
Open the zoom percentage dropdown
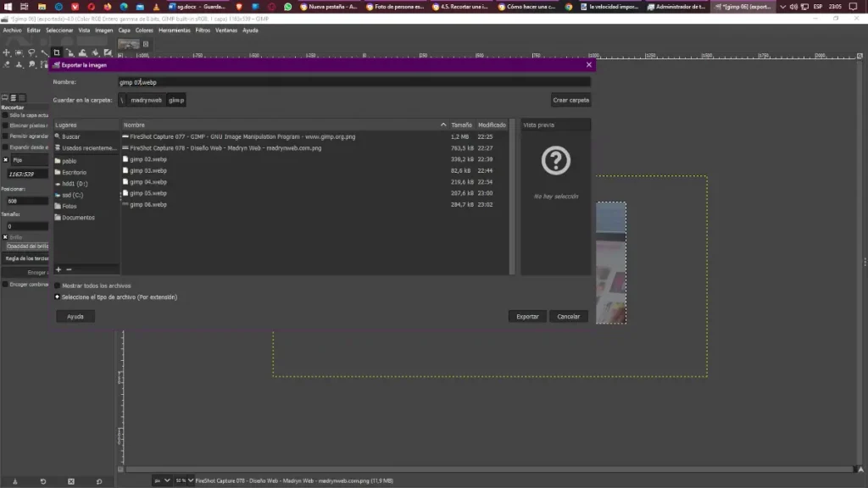click(x=183, y=480)
